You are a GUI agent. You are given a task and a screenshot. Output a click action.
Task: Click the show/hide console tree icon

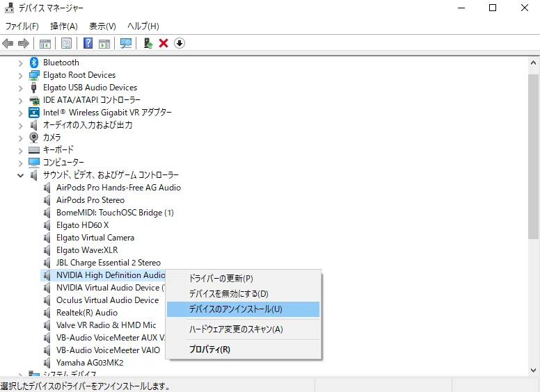[45, 43]
